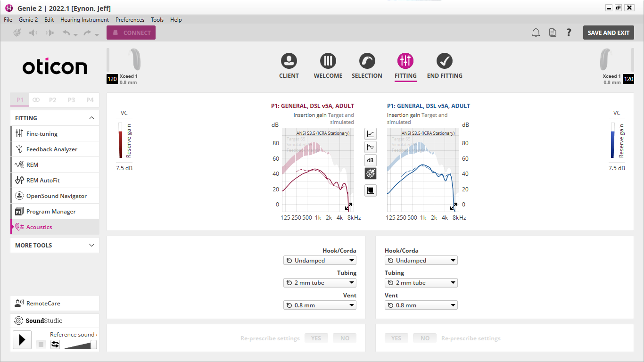This screenshot has height=362, width=644.
Task: Go to the SELECTION step
Action: 367,66
